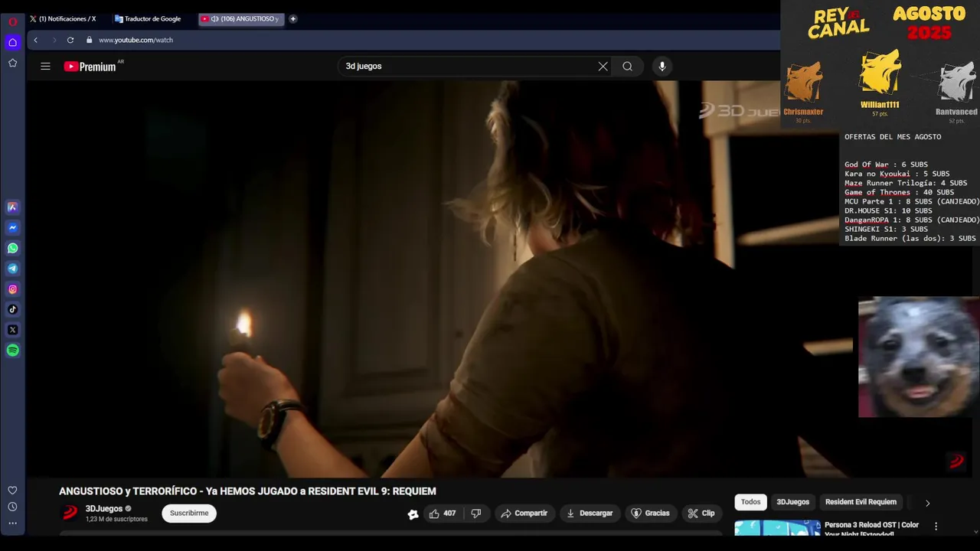Switch to Notificaciones / X tab
This screenshot has height=551, width=980.
[67, 18]
